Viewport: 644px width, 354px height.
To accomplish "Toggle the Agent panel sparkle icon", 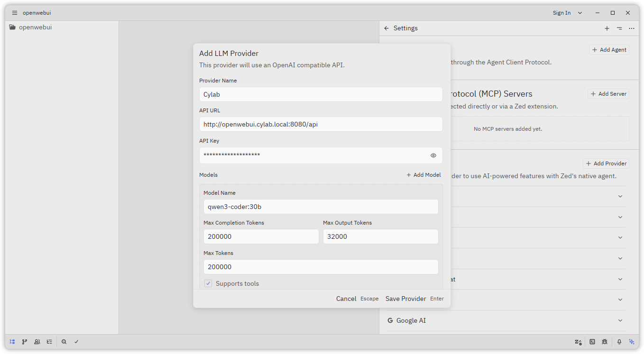I will pos(631,341).
